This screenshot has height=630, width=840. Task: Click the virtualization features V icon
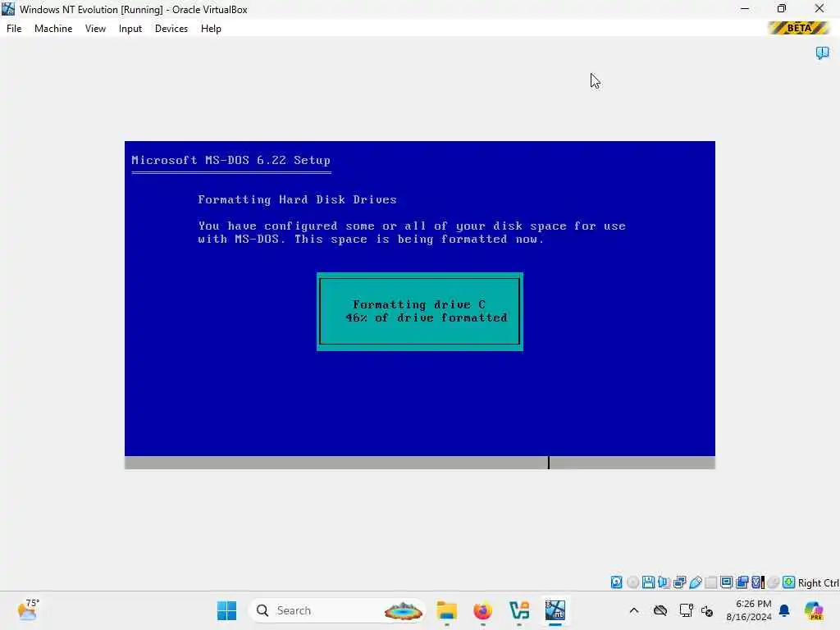[757, 582]
